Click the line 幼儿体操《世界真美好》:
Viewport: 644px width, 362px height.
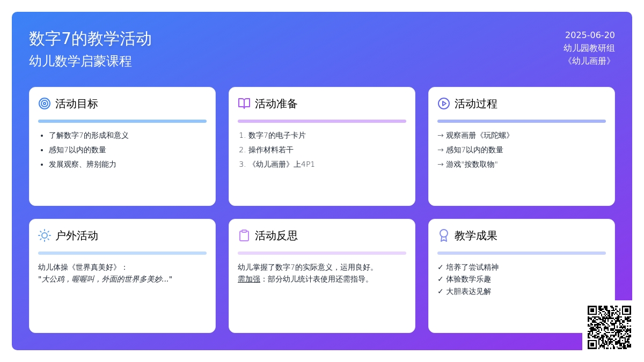click(x=83, y=267)
